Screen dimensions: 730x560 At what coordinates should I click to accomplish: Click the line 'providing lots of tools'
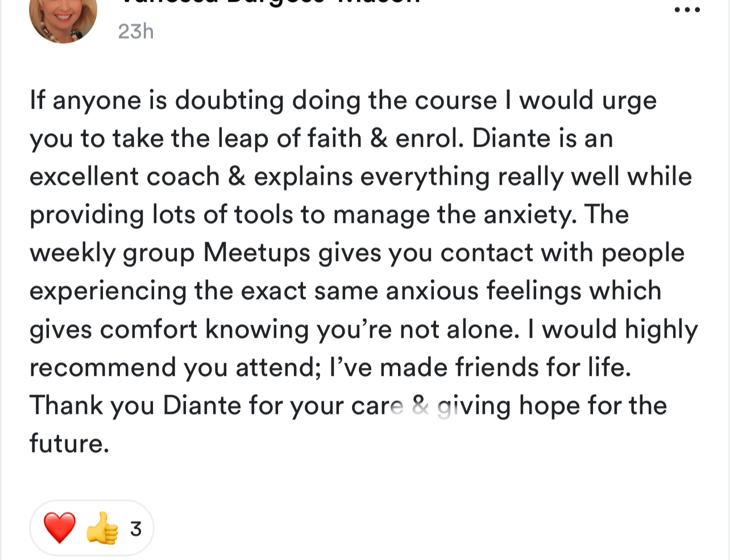[329, 215]
